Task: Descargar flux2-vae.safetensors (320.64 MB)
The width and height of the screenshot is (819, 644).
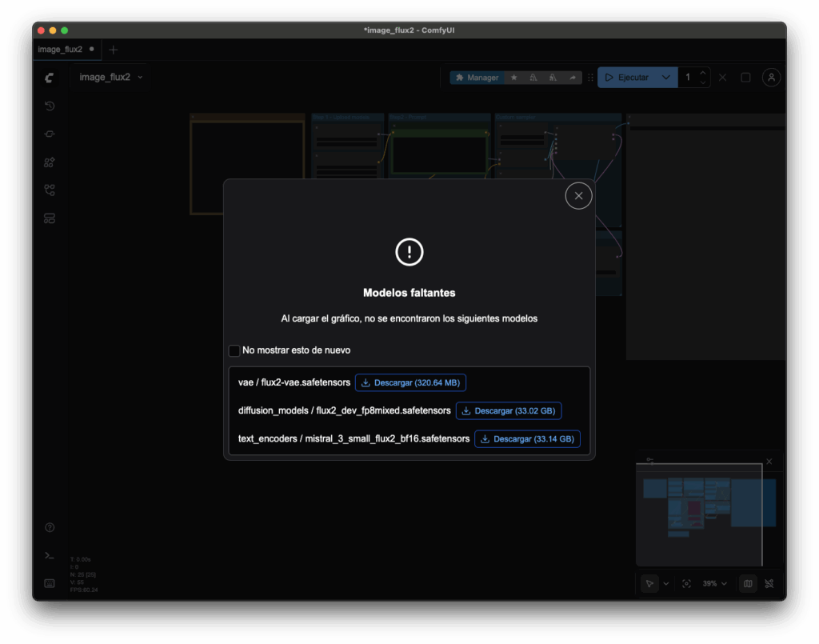Action: click(x=410, y=382)
